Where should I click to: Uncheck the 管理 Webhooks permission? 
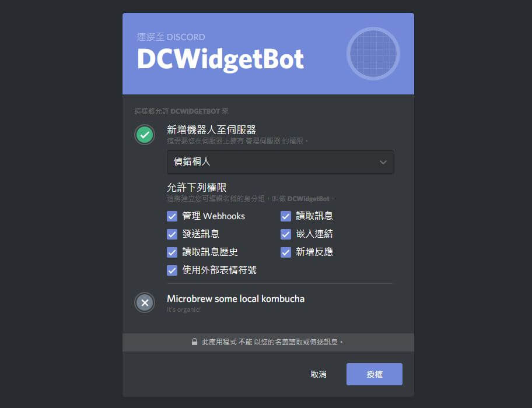[172, 216]
